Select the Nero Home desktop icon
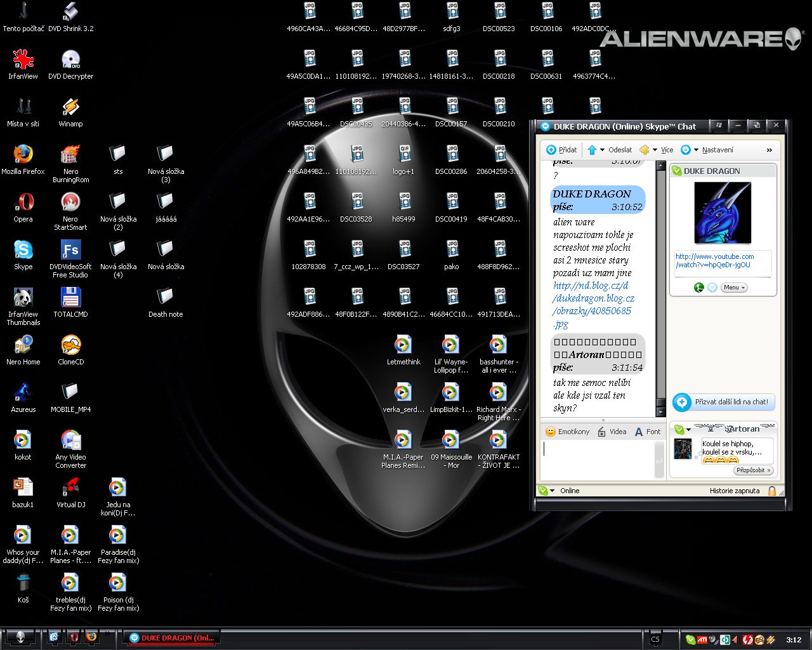This screenshot has width=812, height=650. tap(23, 350)
